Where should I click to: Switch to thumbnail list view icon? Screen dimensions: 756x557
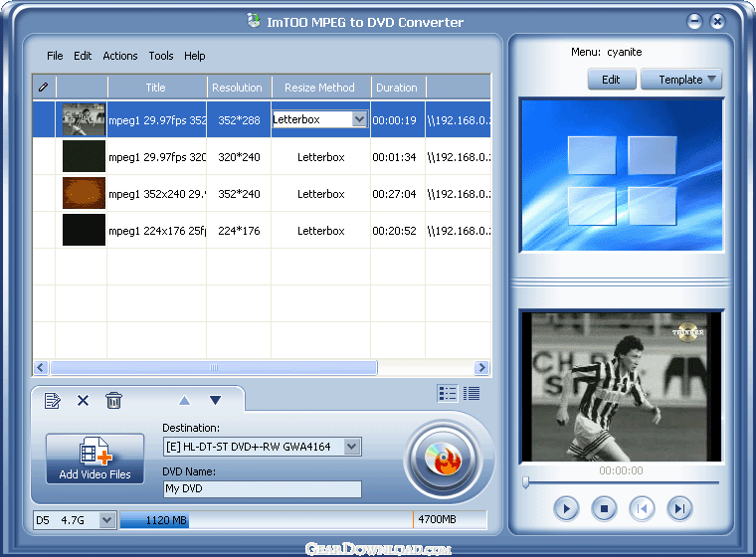[448, 394]
